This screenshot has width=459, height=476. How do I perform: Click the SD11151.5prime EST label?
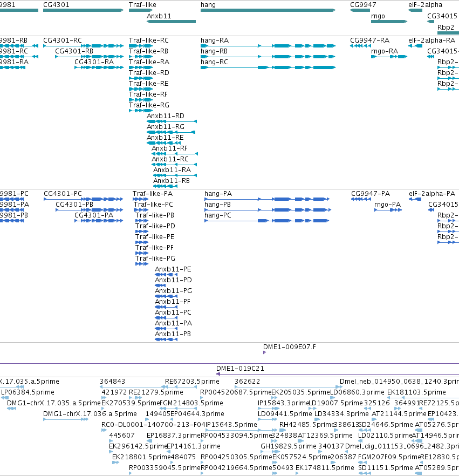tap(387, 468)
